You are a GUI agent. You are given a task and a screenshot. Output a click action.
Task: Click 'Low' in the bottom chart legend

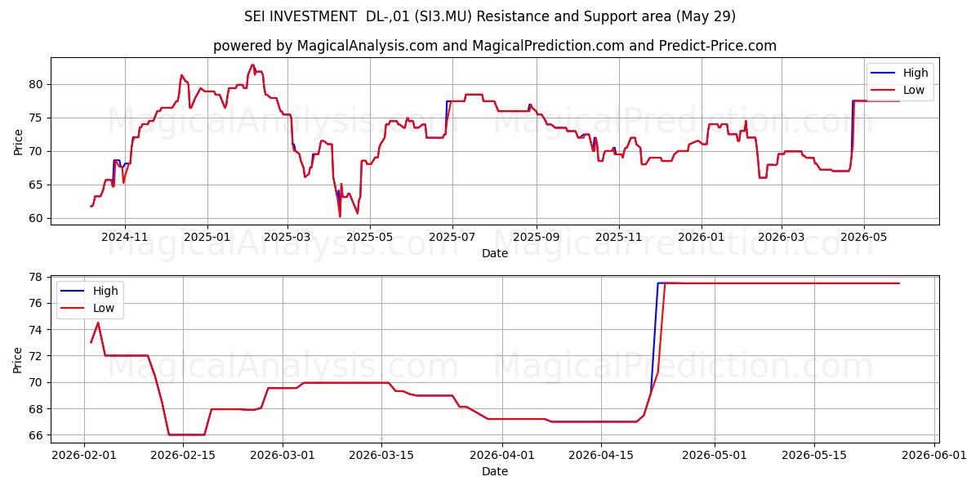[104, 308]
